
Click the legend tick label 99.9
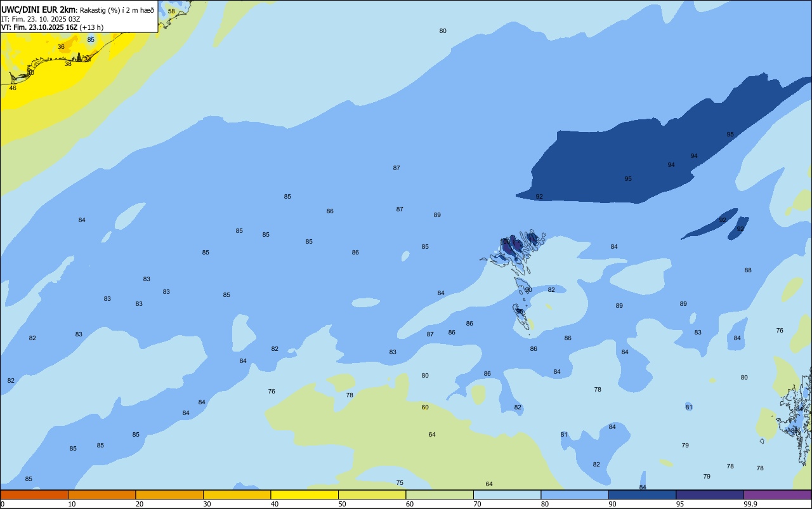click(x=750, y=504)
